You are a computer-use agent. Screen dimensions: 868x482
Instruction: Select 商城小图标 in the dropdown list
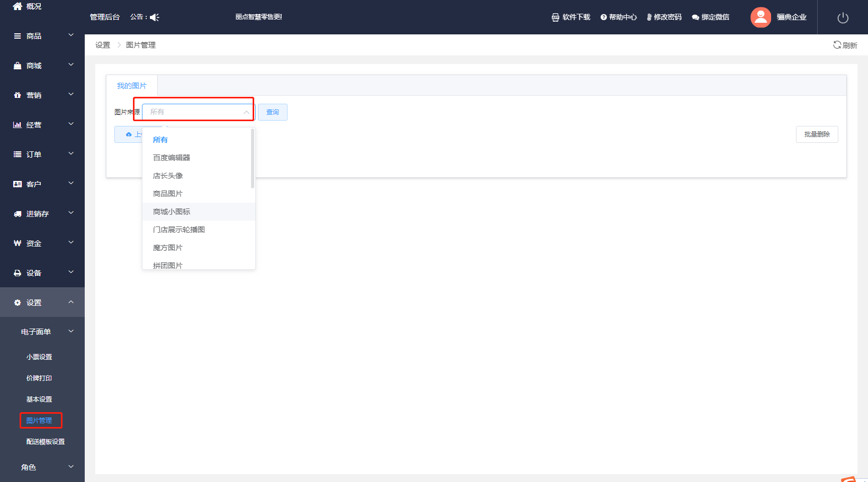coord(199,212)
